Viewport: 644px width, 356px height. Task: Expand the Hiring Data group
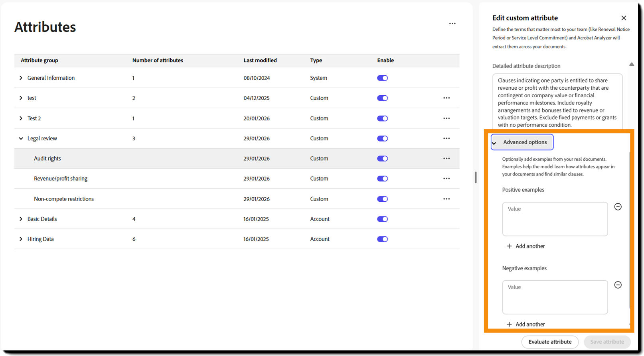(21, 239)
